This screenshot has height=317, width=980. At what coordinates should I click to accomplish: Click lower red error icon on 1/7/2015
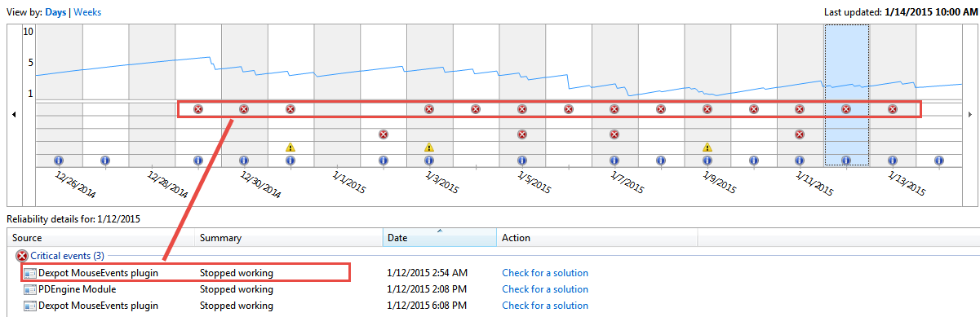[x=614, y=134]
